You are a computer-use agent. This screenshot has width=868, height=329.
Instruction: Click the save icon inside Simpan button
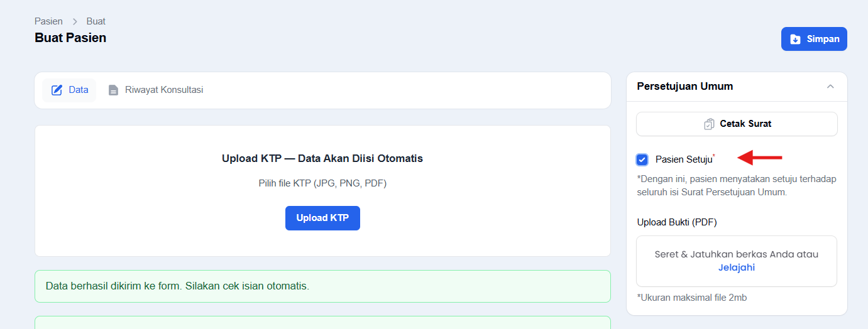pyautogui.click(x=795, y=39)
